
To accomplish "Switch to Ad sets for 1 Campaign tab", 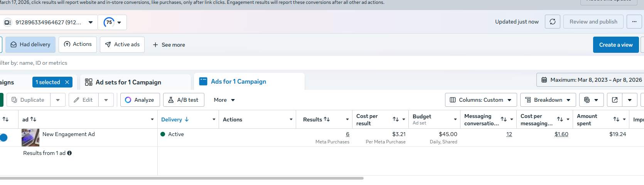I will point(128,82).
